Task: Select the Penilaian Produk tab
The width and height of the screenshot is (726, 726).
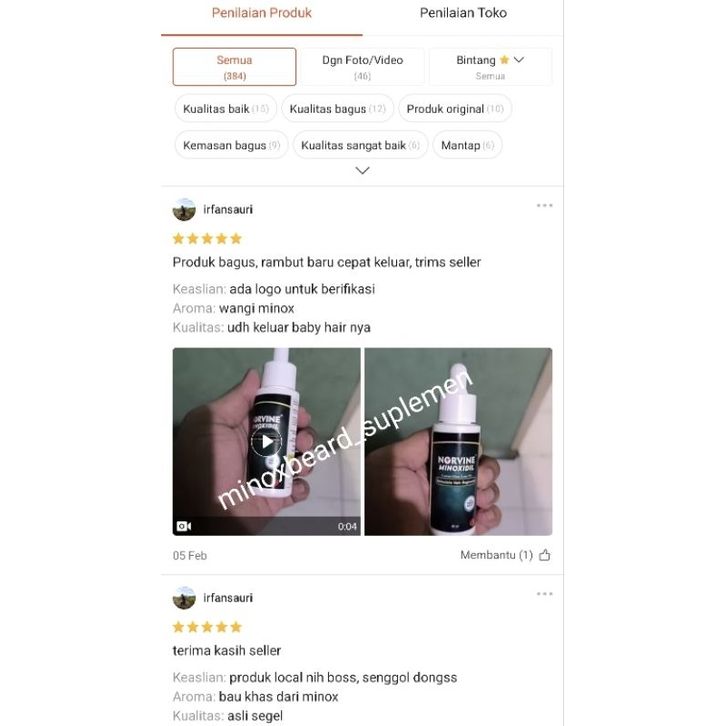Action: [x=262, y=13]
